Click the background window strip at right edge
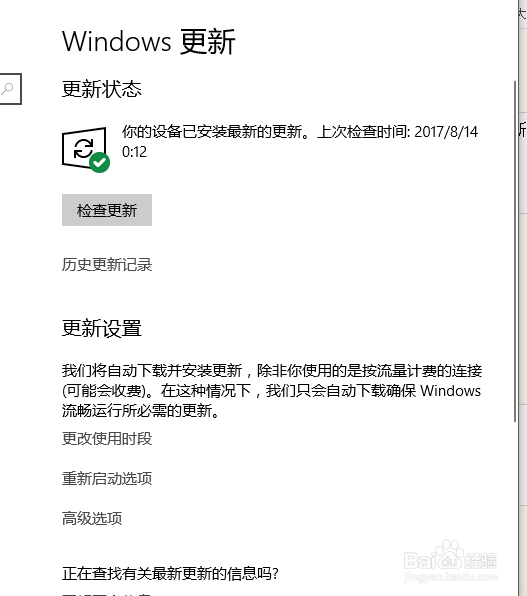Image resolution: width=527 pixels, height=596 pixels. [523, 298]
